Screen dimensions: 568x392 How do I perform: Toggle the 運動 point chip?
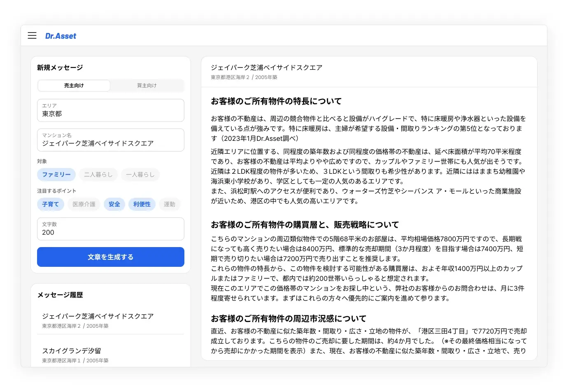tap(170, 204)
